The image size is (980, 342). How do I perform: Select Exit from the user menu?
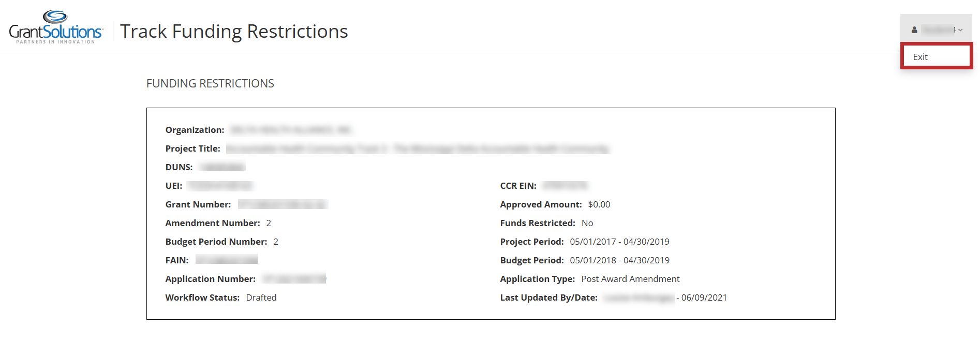point(920,57)
